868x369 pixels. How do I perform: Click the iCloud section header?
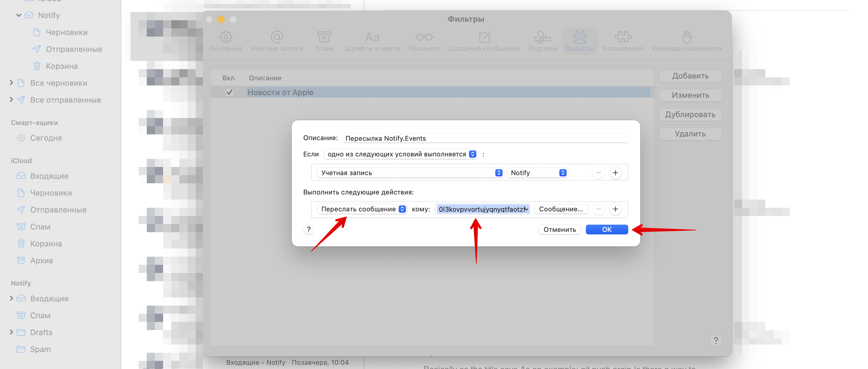pos(21,161)
